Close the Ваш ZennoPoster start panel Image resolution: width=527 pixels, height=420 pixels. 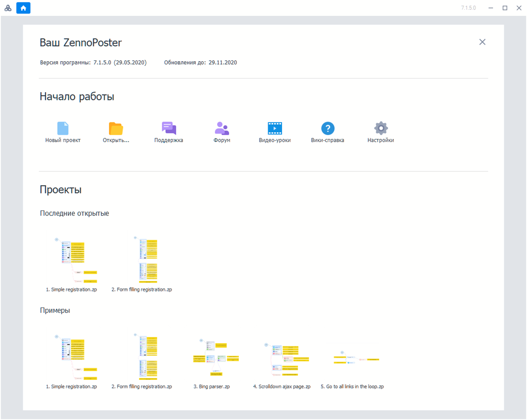(482, 42)
